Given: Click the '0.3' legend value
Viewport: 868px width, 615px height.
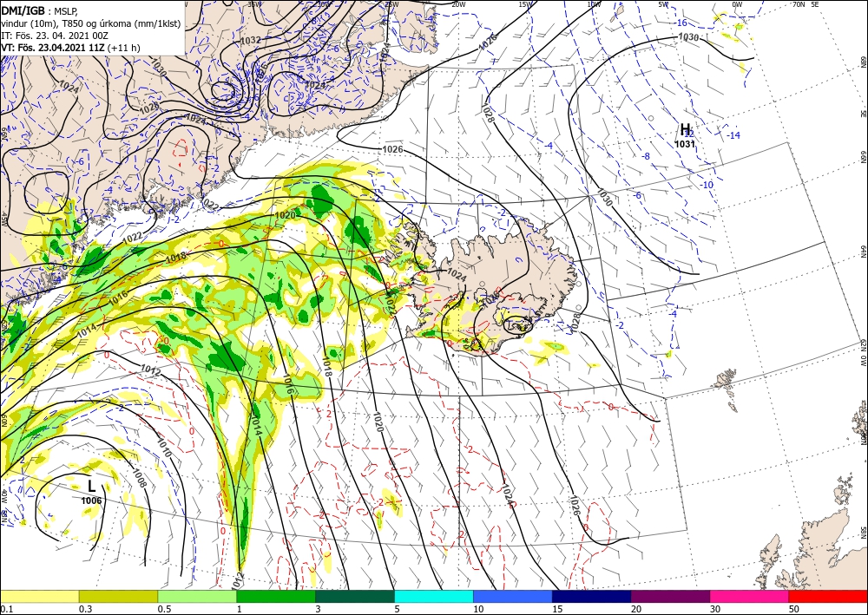Looking at the screenshot, I should [85, 609].
